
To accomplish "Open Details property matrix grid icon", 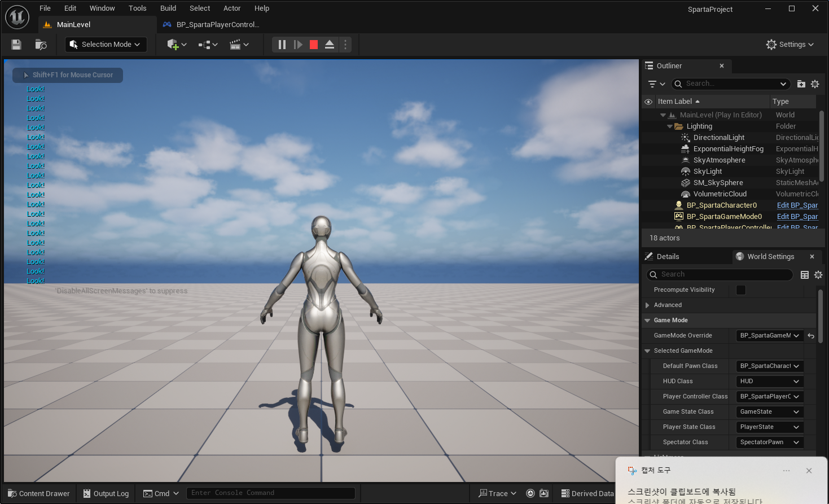I will (x=805, y=275).
